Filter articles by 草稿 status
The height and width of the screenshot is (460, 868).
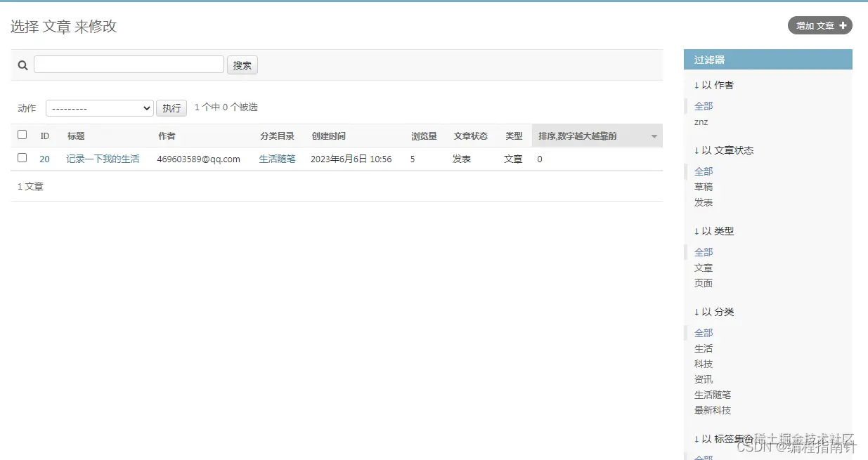click(x=704, y=187)
